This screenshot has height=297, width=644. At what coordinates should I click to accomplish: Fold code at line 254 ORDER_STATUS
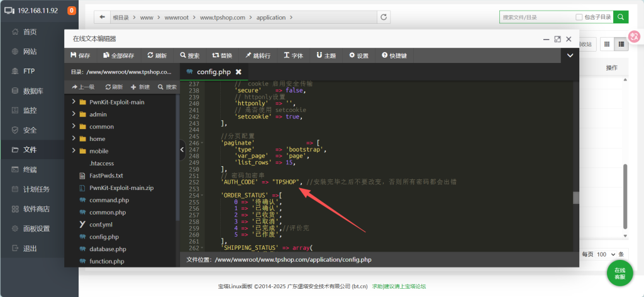(203, 196)
